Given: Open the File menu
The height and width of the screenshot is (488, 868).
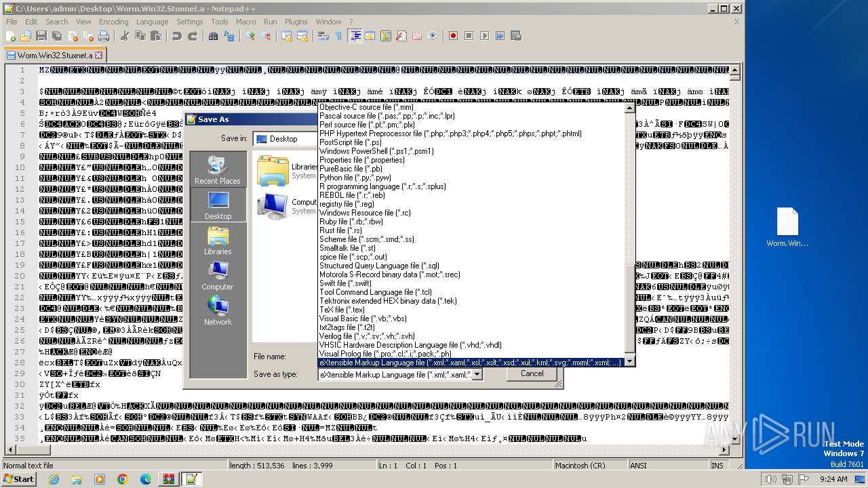Looking at the screenshot, I should click(12, 22).
